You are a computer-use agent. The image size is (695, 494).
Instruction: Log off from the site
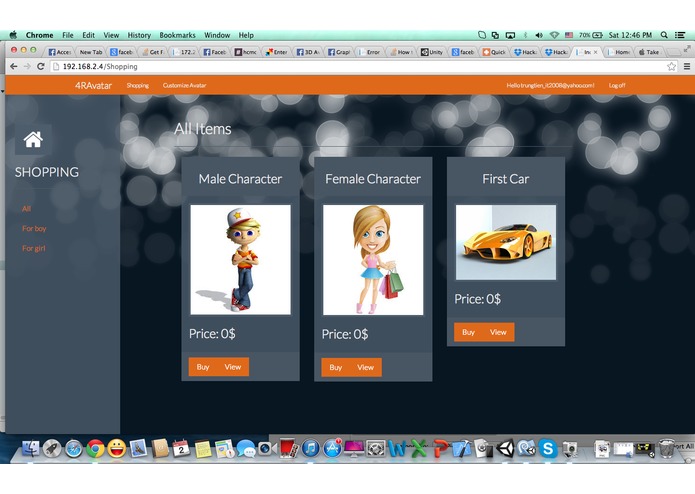617,86
